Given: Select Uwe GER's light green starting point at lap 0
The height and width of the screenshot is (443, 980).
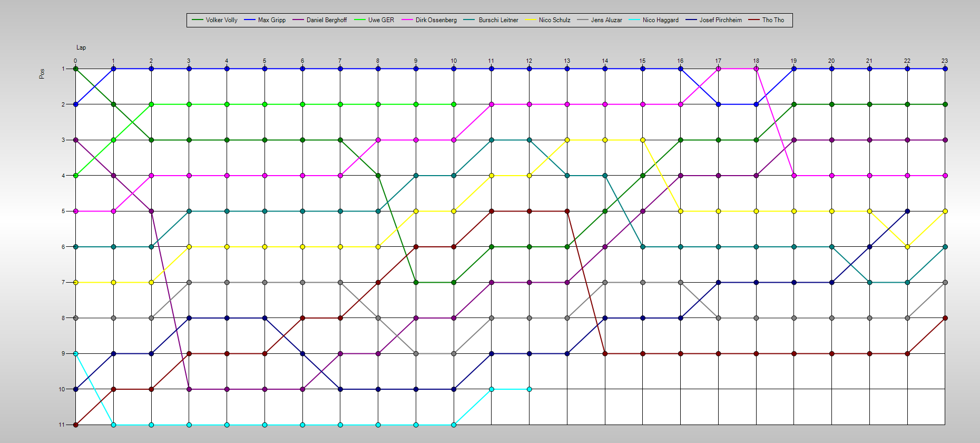Looking at the screenshot, I should coord(75,176).
